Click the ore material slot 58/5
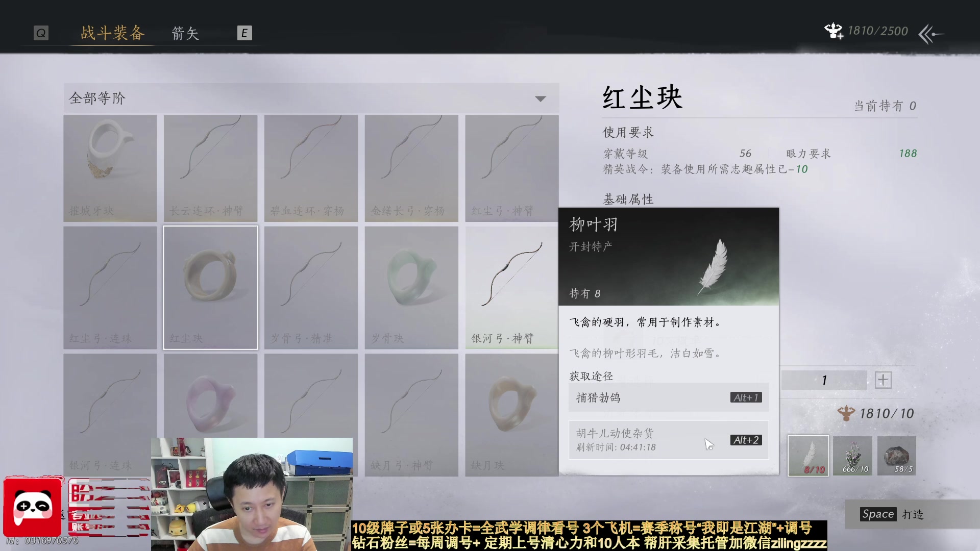The height and width of the screenshot is (551, 980). [897, 456]
